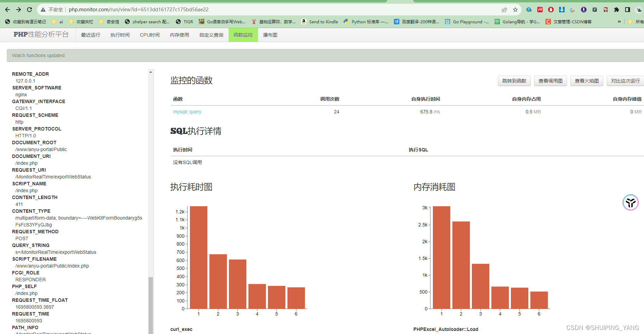The width and height of the screenshot is (644, 334).
Task: Select the highlighted 函数监控 tab
Action: (243, 35)
